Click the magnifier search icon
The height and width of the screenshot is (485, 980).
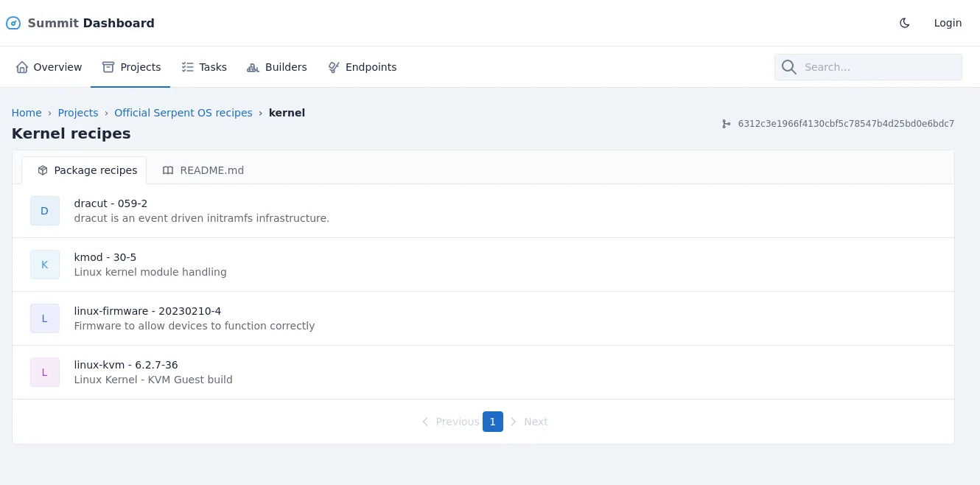click(x=789, y=67)
